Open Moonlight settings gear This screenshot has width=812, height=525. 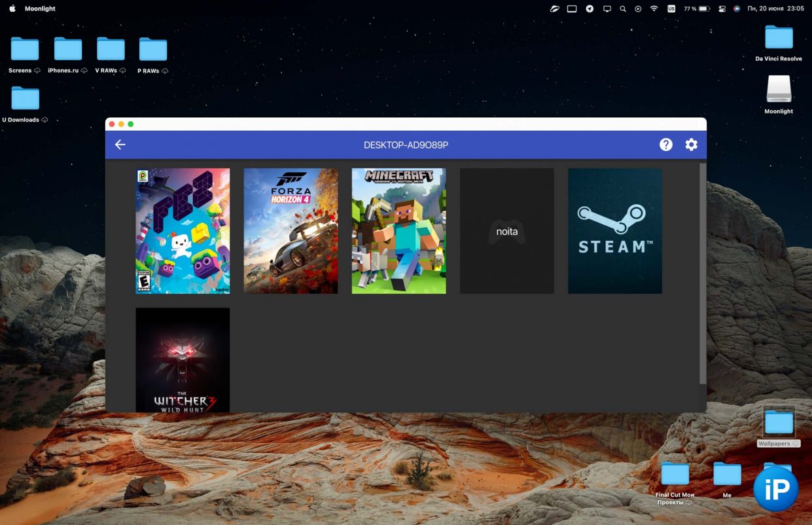tap(692, 145)
